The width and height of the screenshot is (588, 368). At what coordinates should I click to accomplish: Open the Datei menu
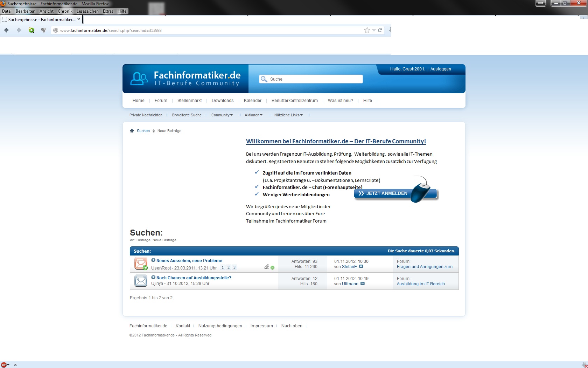coord(7,11)
